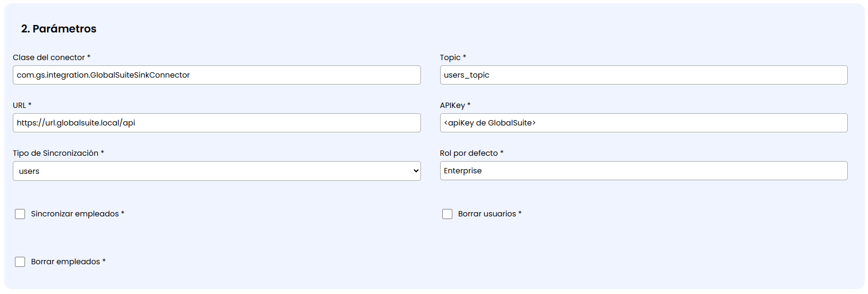Click the Topic field label
The height and width of the screenshot is (294, 868).
click(x=450, y=57)
